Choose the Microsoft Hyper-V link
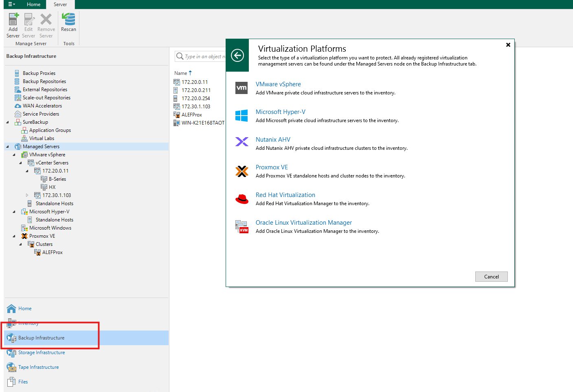The height and width of the screenshot is (392, 573). click(281, 112)
